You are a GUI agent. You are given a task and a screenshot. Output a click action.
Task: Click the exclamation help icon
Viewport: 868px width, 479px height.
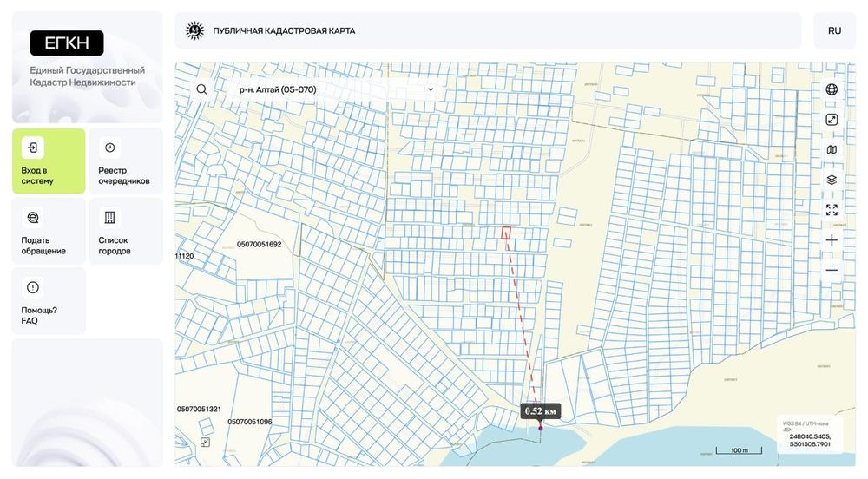33,287
